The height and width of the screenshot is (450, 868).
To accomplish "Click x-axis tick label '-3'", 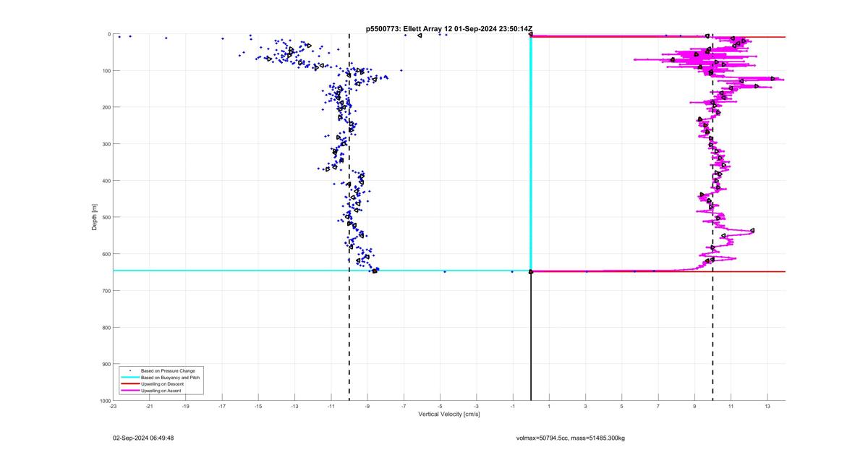I will point(476,407).
